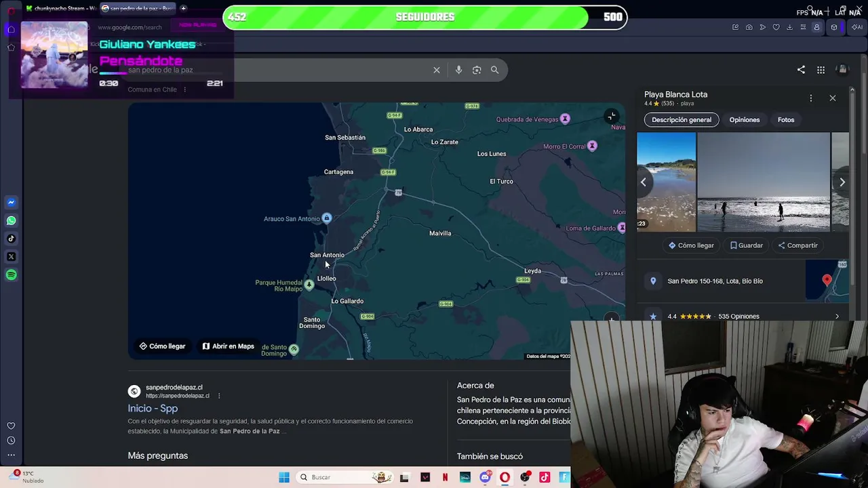Screen dimensions: 868x488
Task: Expand the 535 Opiniones rating row
Action: pyautogui.click(x=743, y=316)
